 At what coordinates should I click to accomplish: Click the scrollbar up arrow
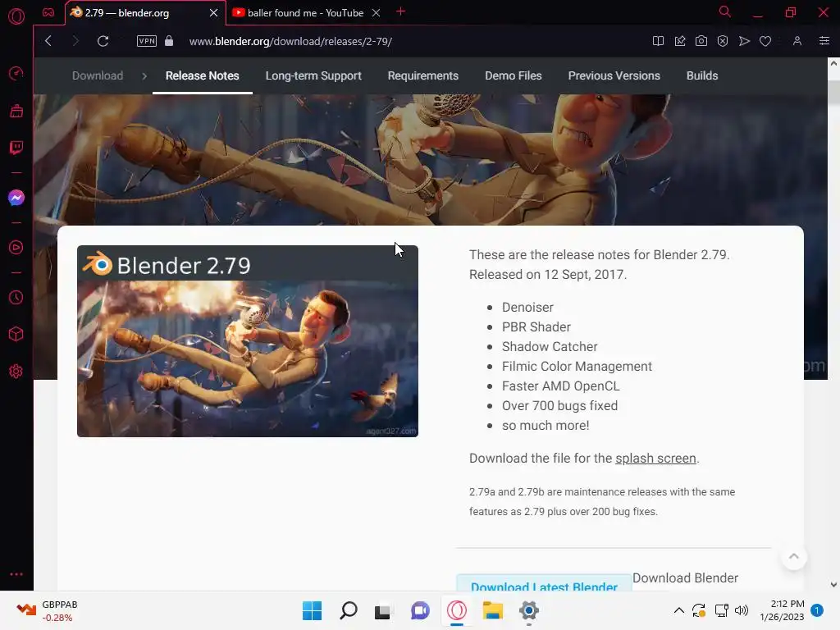pyautogui.click(x=833, y=63)
